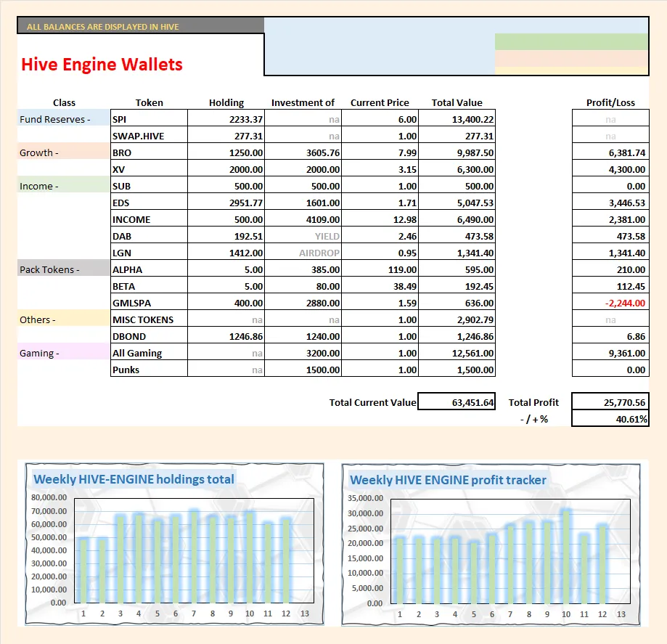Click the DAB token cell
This screenshot has width=667, height=644.
tap(149, 236)
